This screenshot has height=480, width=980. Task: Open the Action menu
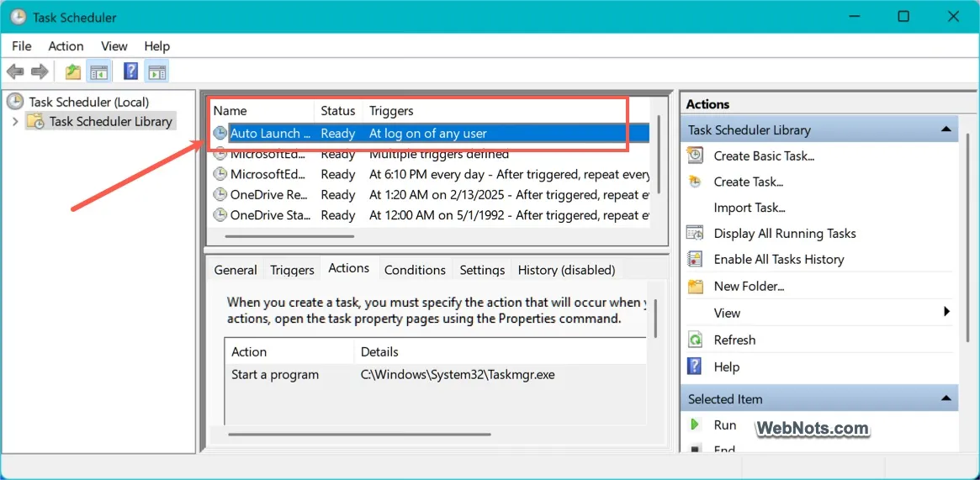pos(66,46)
